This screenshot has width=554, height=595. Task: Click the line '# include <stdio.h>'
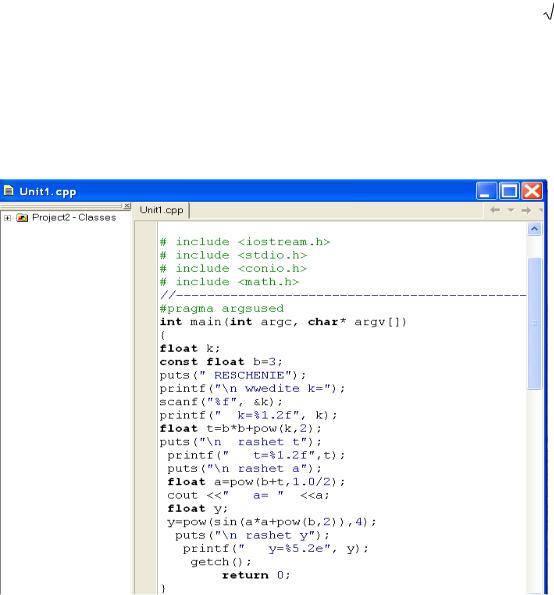[x=233, y=255]
